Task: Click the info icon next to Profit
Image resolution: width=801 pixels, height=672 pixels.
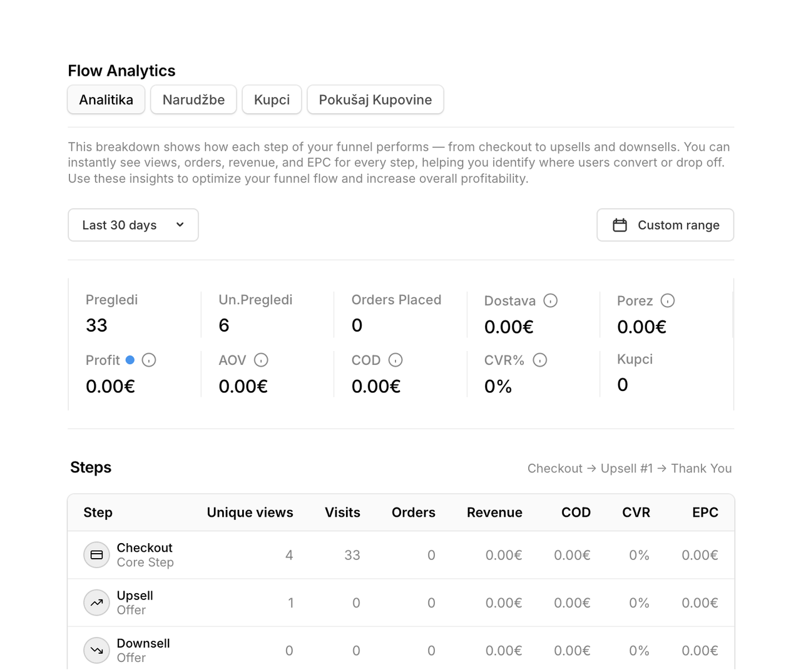Action: pyautogui.click(x=149, y=360)
